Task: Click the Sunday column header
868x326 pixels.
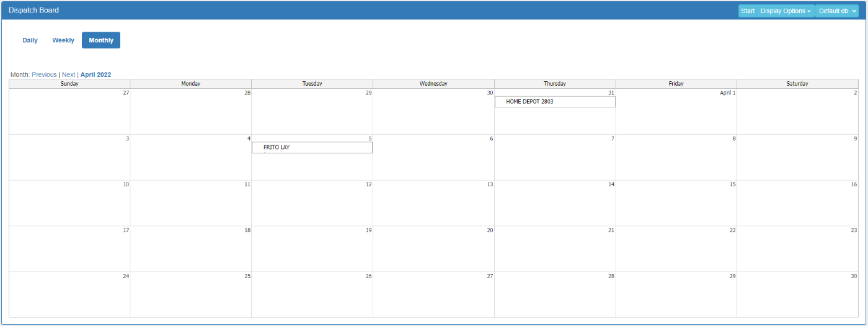Action: click(x=69, y=84)
